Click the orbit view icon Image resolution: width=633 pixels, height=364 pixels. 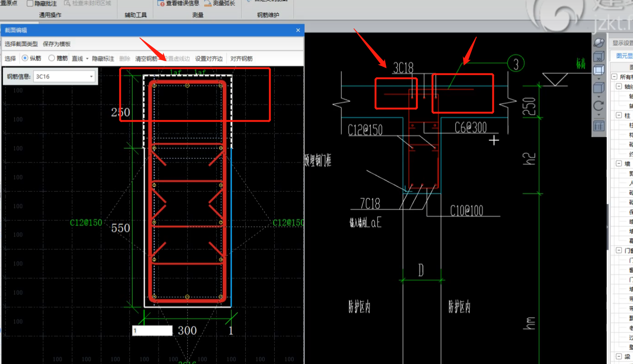pyautogui.click(x=599, y=43)
